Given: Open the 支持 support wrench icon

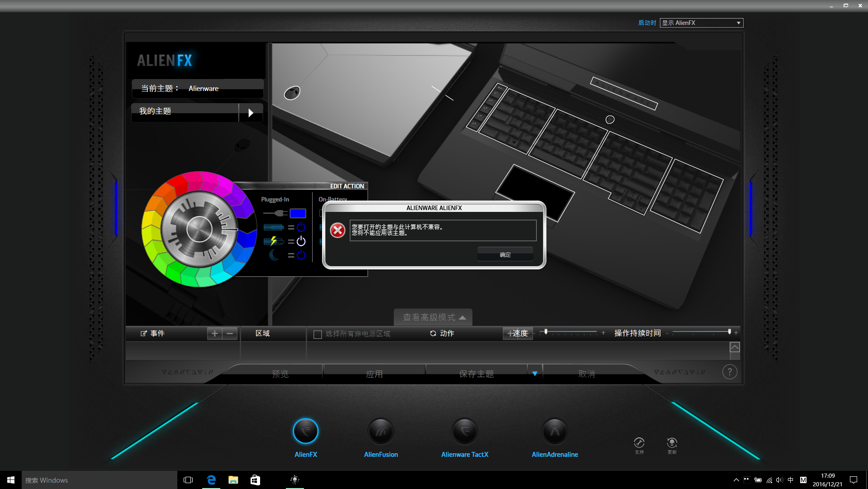Looking at the screenshot, I should pyautogui.click(x=639, y=443).
